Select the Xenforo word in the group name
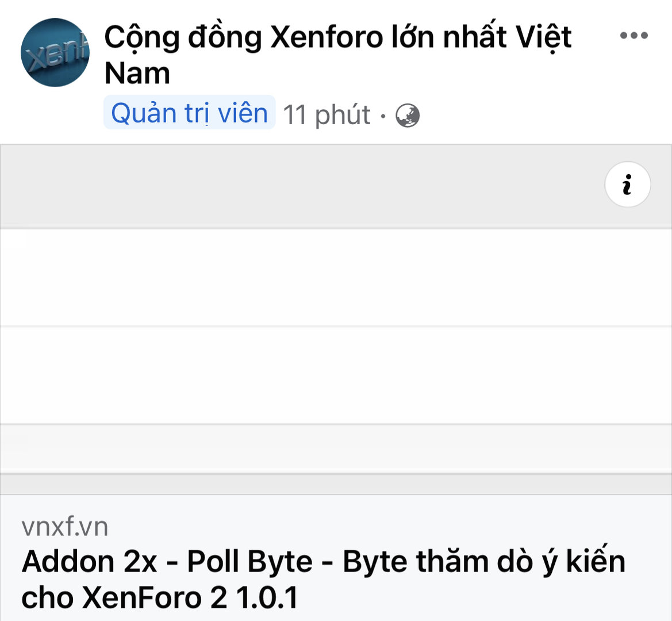Viewport: 672px width, 621px height. click(327, 37)
